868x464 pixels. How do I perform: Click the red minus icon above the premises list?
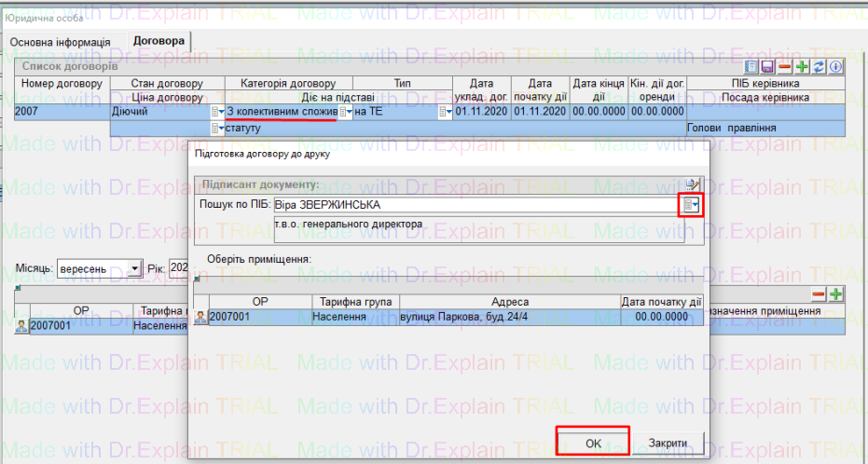coord(819,294)
